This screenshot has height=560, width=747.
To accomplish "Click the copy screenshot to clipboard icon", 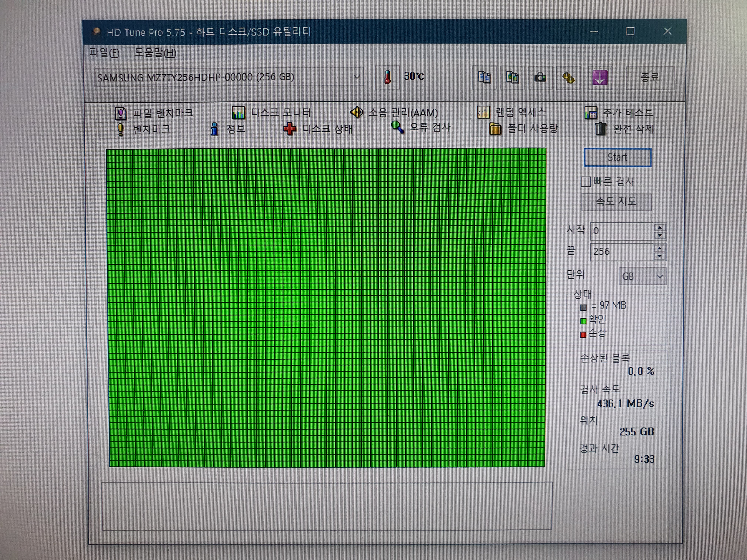I will [x=512, y=78].
